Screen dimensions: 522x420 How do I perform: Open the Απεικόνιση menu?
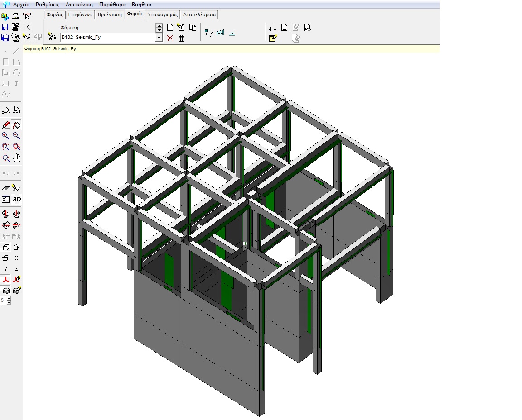pos(79,4)
